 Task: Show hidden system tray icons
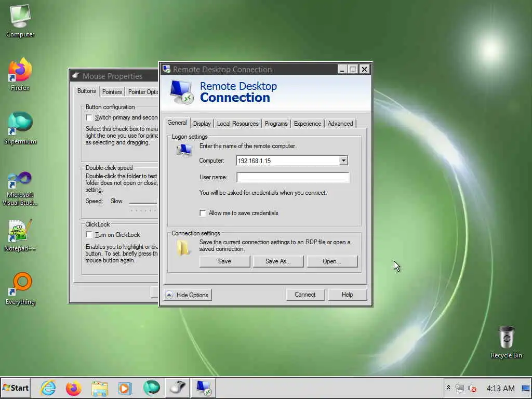tap(448, 388)
